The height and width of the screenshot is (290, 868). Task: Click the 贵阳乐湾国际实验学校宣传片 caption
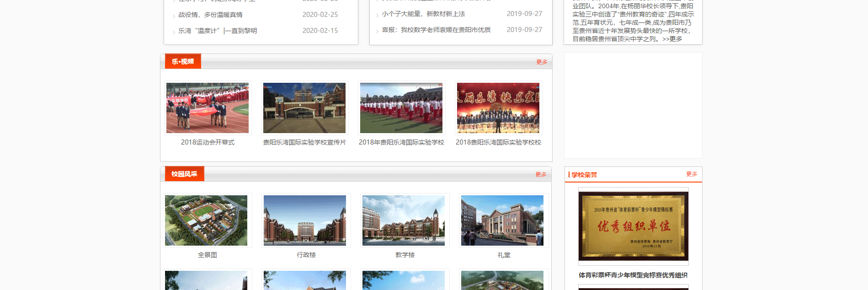pos(304,142)
